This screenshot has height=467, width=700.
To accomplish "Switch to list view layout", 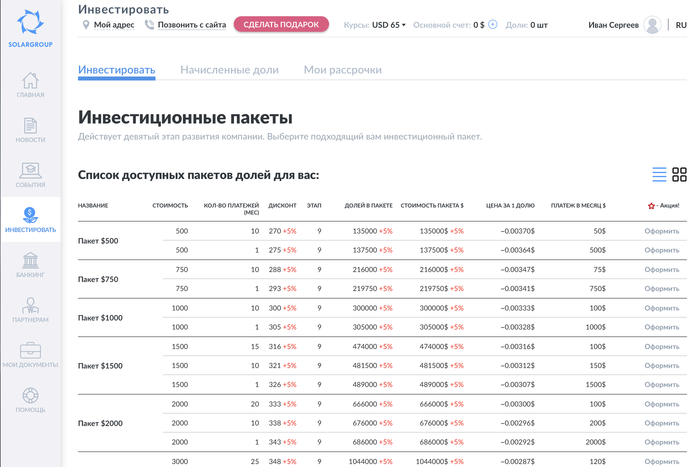I will 659,175.
